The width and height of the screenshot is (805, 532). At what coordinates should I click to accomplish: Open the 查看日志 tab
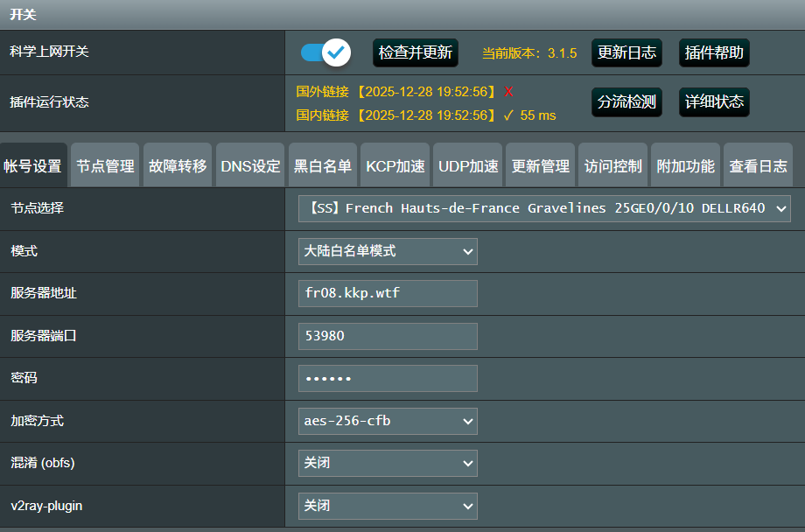click(758, 166)
